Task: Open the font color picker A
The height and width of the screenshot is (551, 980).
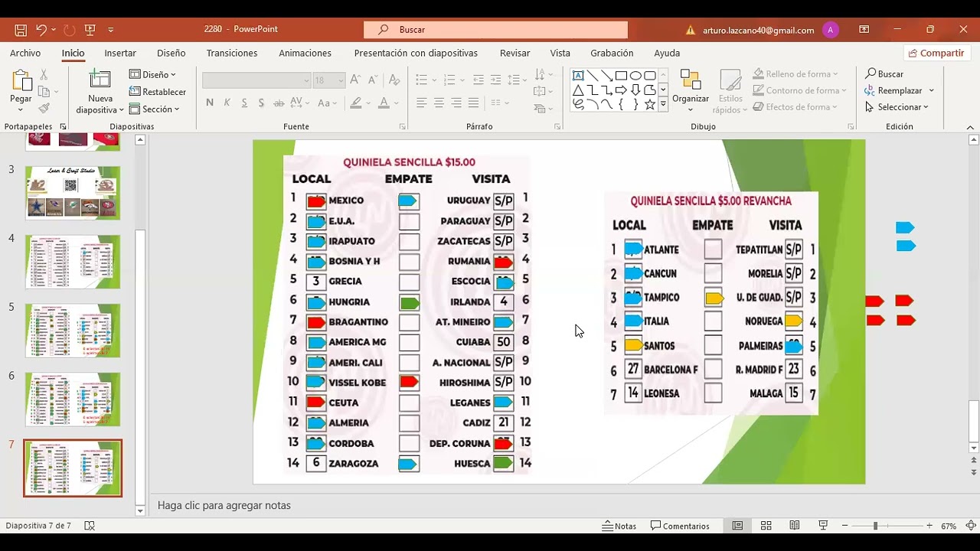Action: (384, 103)
